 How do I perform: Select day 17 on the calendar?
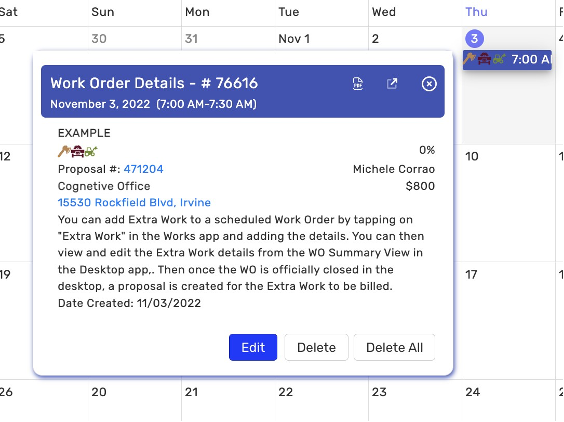471,275
